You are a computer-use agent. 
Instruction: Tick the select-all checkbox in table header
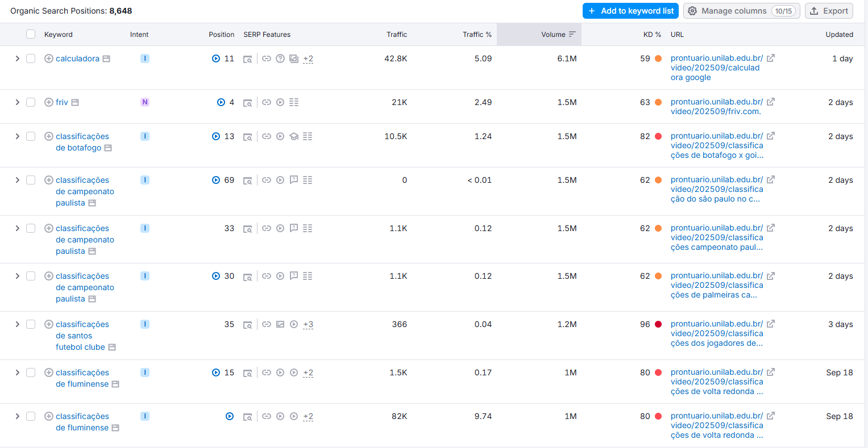click(x=31, y=35)
